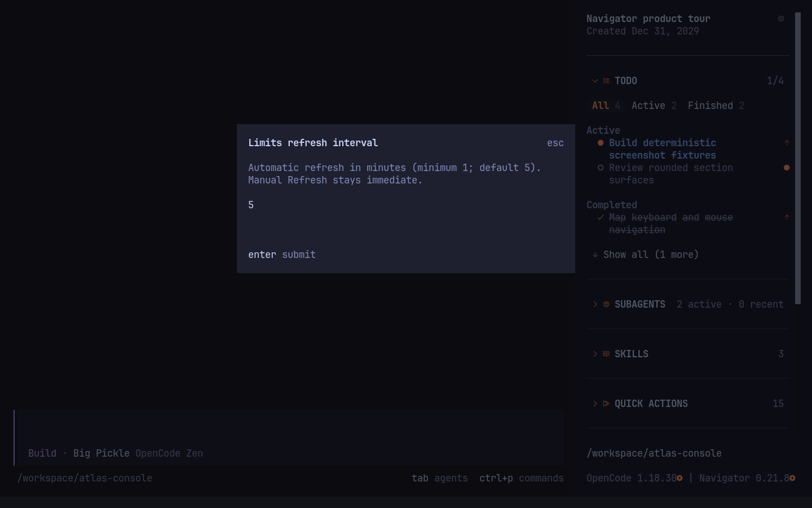Close the dialog with the esc button

(555, 143)
